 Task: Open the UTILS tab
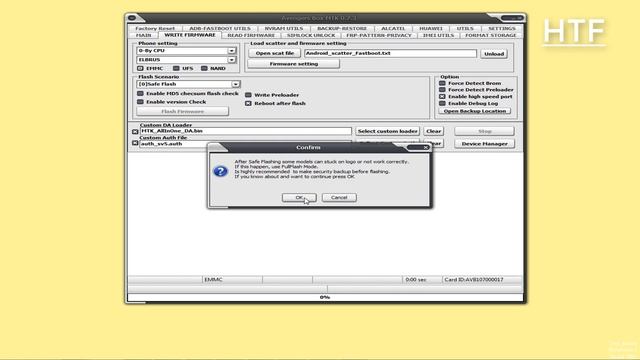[465, 29]
